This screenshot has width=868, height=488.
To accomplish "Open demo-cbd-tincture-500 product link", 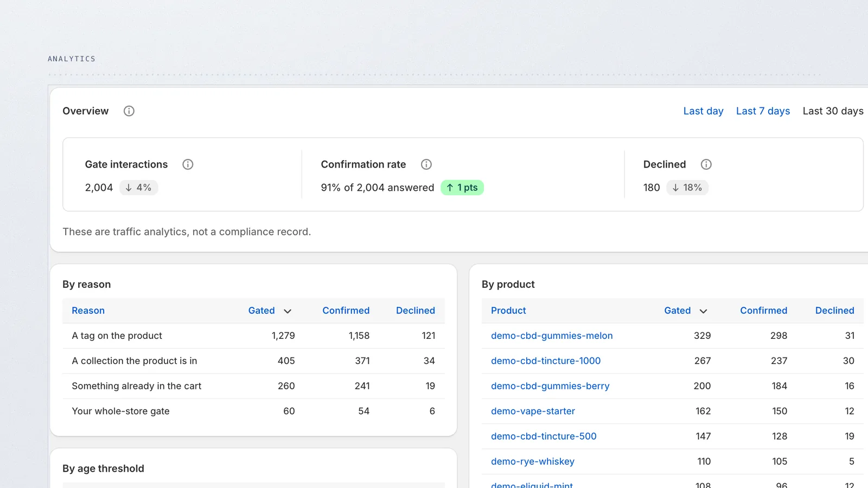I will point(544,436).
